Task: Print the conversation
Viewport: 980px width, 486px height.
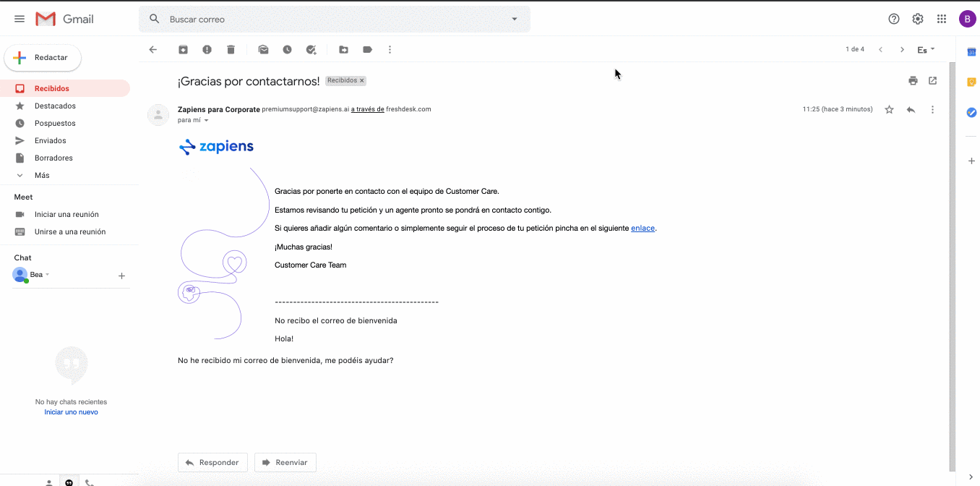Action: [913, 81]
